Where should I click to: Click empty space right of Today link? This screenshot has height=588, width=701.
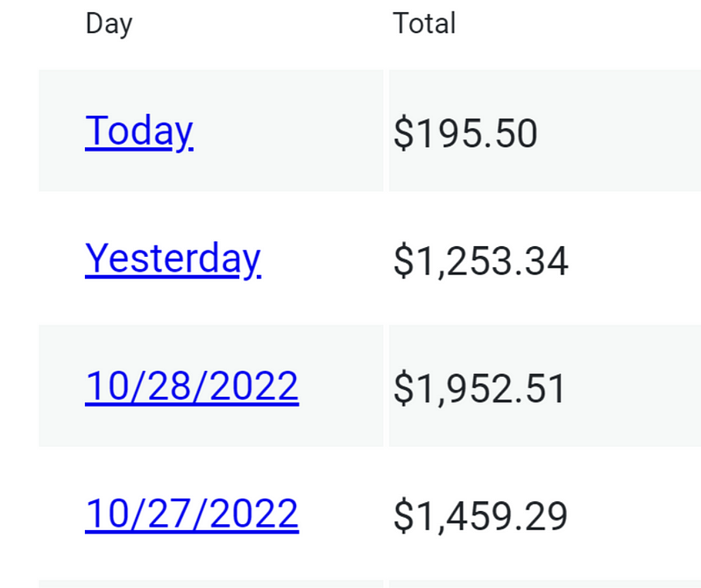click(288, 131)
